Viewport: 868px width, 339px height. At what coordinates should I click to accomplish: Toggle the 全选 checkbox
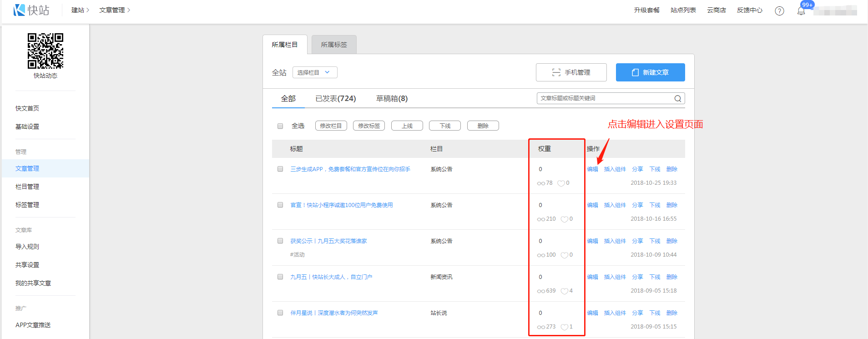click(x=280, y=126)
